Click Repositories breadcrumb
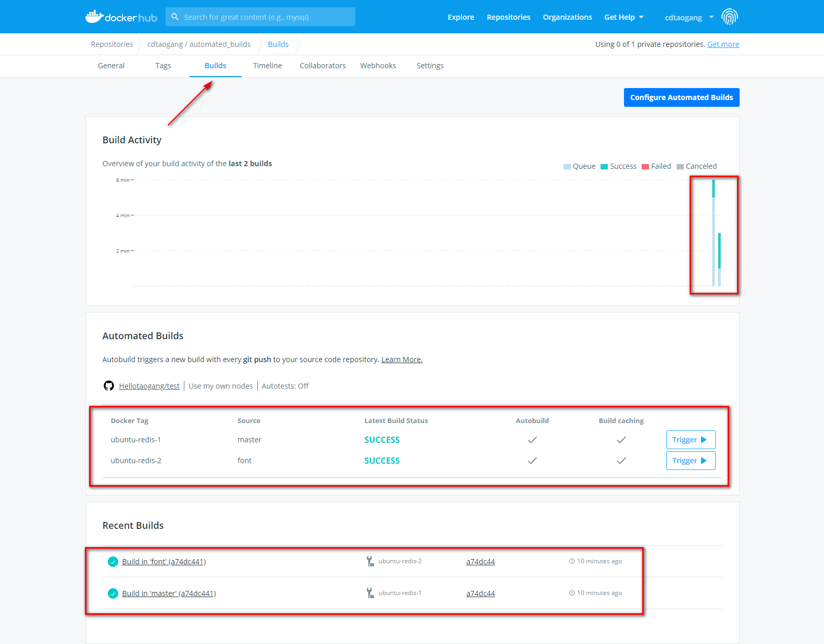Viewport: 824px width, 644px height. pos(112,44)
